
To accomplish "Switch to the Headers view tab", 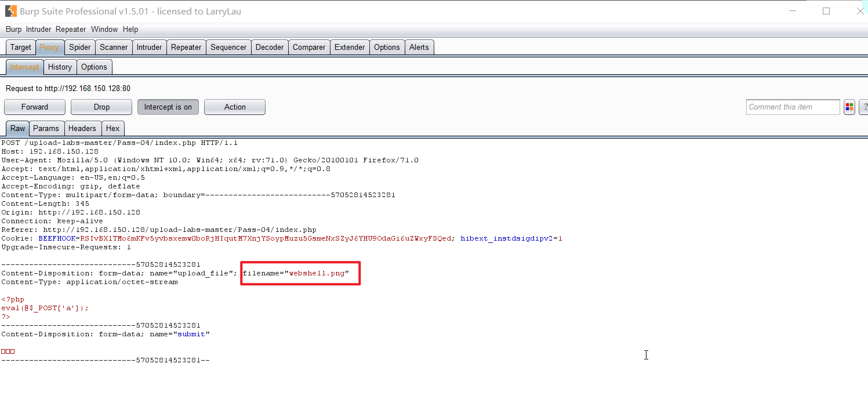I will click(82, 128).
